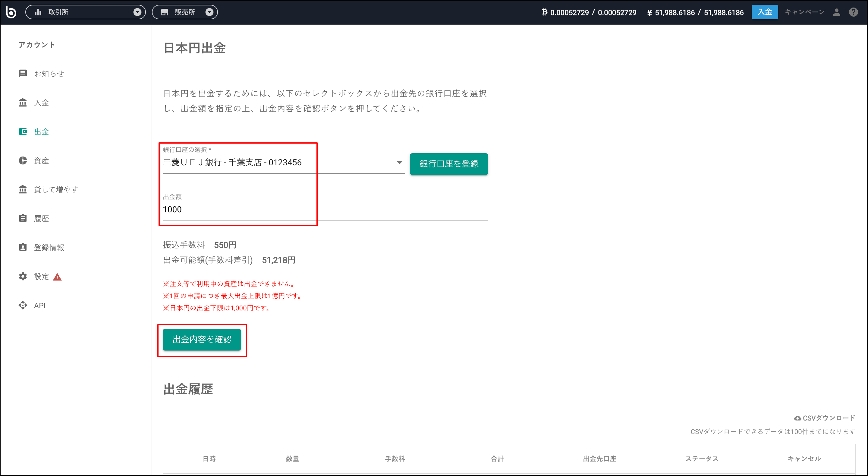This screenshot has width=868, height=476.
Task: Click the キャンセル column header
Action: pos(804,459)
